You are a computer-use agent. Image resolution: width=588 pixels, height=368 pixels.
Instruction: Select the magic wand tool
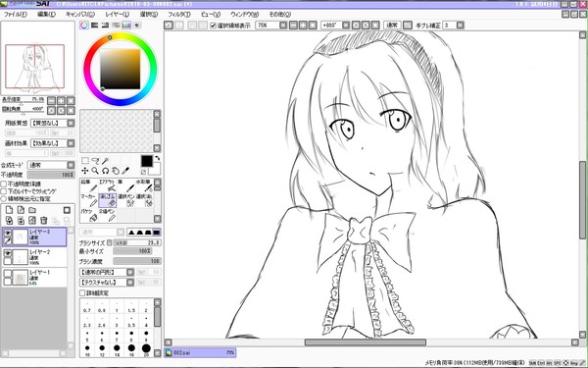click(x=106, y=161)
